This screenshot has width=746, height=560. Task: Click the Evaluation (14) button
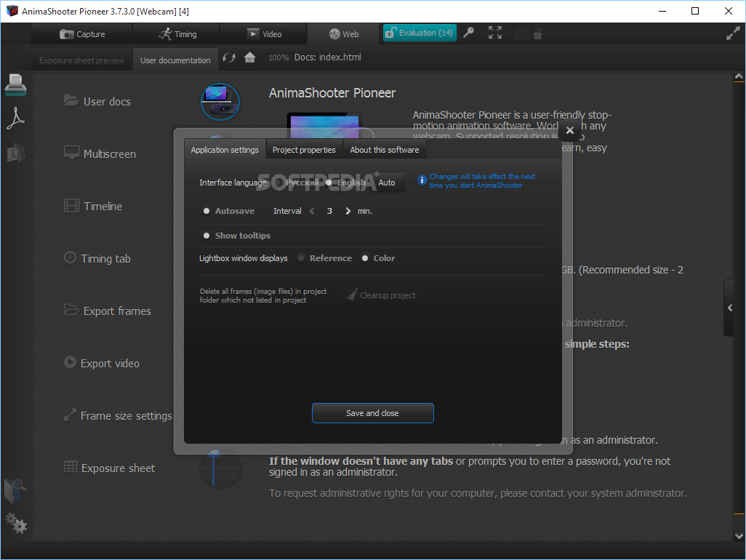coord(420,33)
